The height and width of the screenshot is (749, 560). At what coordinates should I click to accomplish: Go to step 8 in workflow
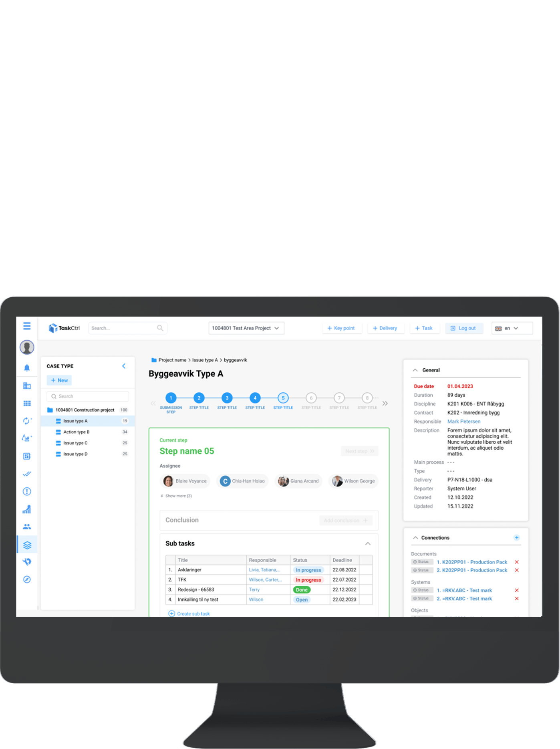coord(367,398)
